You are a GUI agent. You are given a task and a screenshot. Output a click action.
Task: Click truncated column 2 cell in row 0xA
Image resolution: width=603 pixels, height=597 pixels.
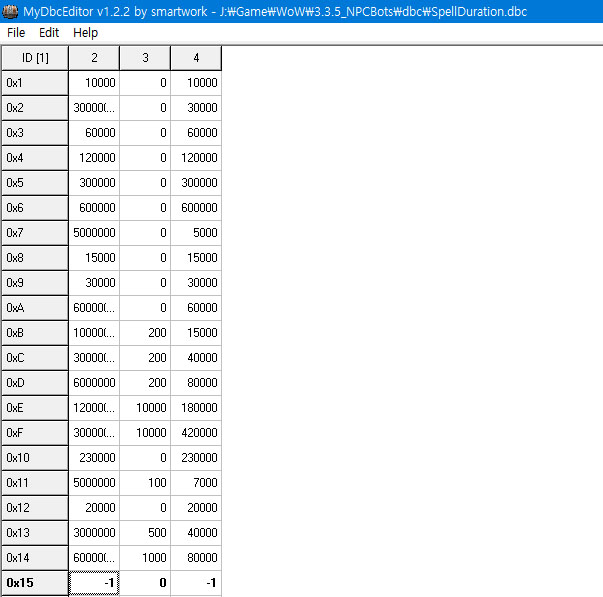click(94, 308)
